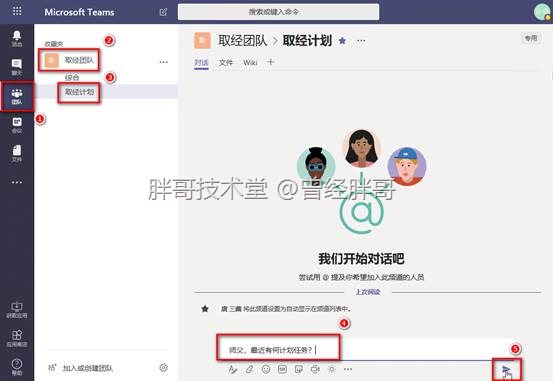Click the Meet now video icon
The height and width of the screenshot is (381, 553).
point(315,369)
